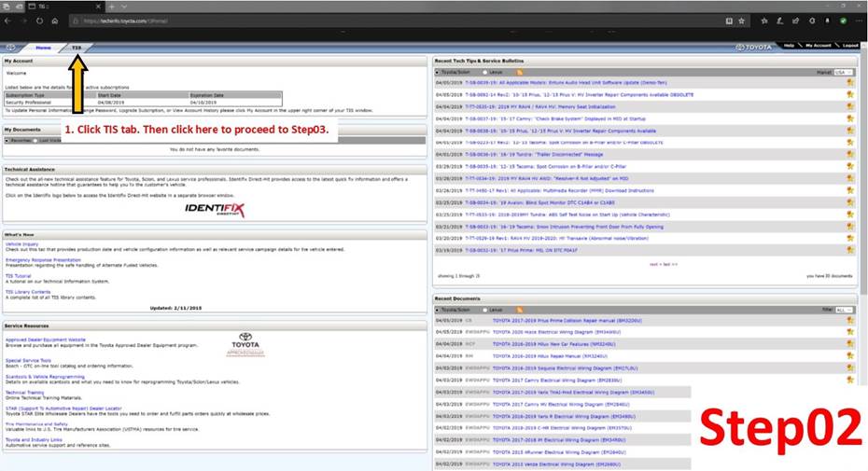Viewport: 868px width, 471px height.
Task: Go to next page of tech tips
Action: pyautogui.click(x=654, y=265)
